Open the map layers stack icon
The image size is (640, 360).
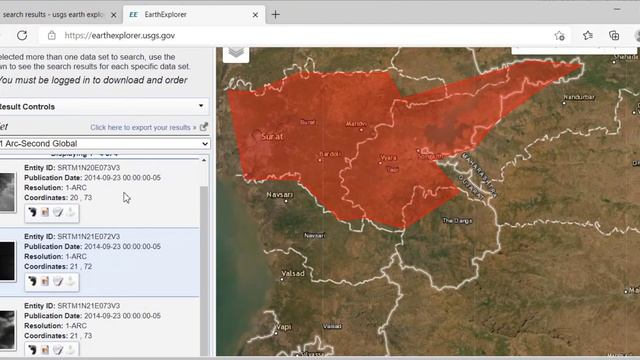(236, 53)
